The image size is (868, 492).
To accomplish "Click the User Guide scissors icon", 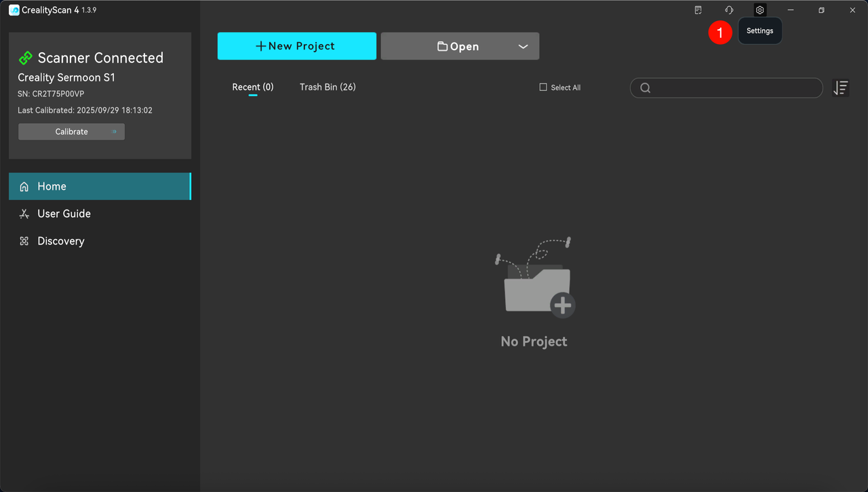I will [24, 213].
